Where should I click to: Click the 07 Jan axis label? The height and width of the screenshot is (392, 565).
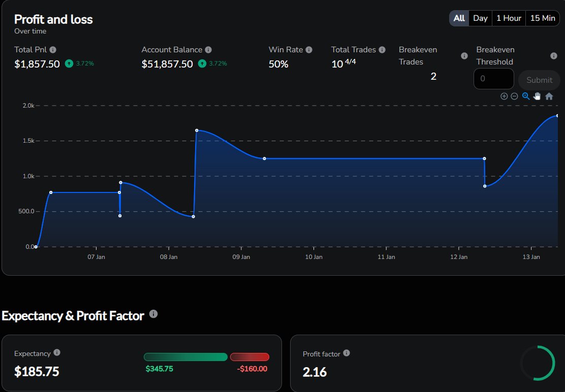96,257
